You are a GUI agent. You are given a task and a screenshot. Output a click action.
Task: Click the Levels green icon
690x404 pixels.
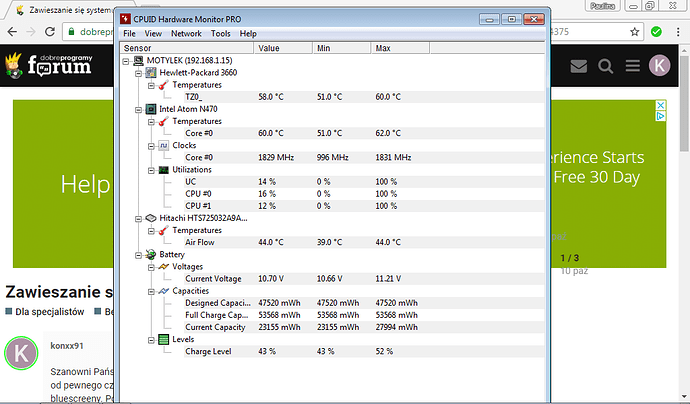163,339
